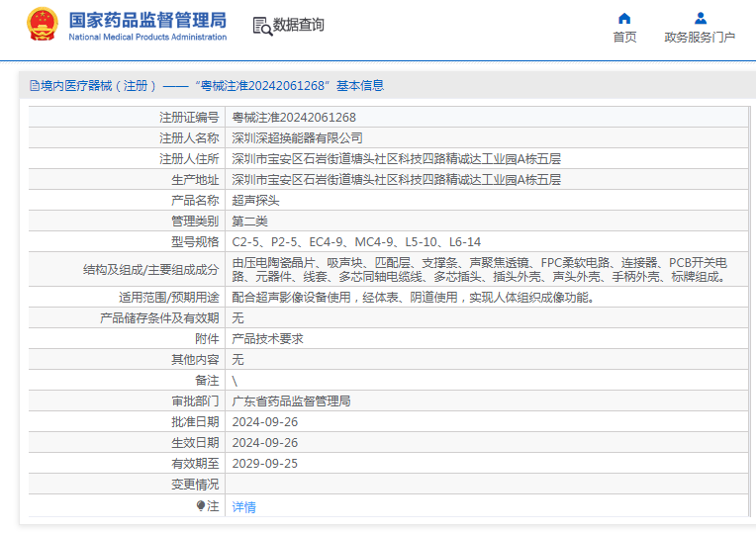756x533 pixels.
Task: Click 结构及组成/主要组成成分 label
Action: [x=151, y=270]
